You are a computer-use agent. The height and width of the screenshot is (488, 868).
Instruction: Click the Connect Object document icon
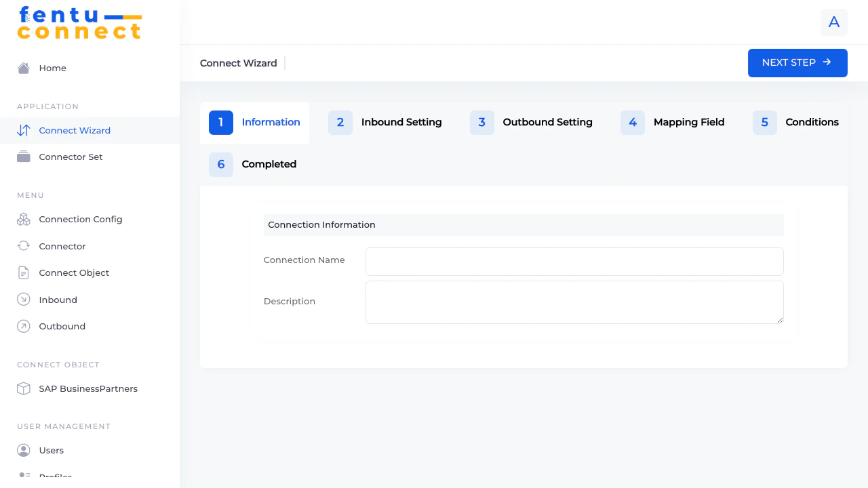click(x=24, y=272)
